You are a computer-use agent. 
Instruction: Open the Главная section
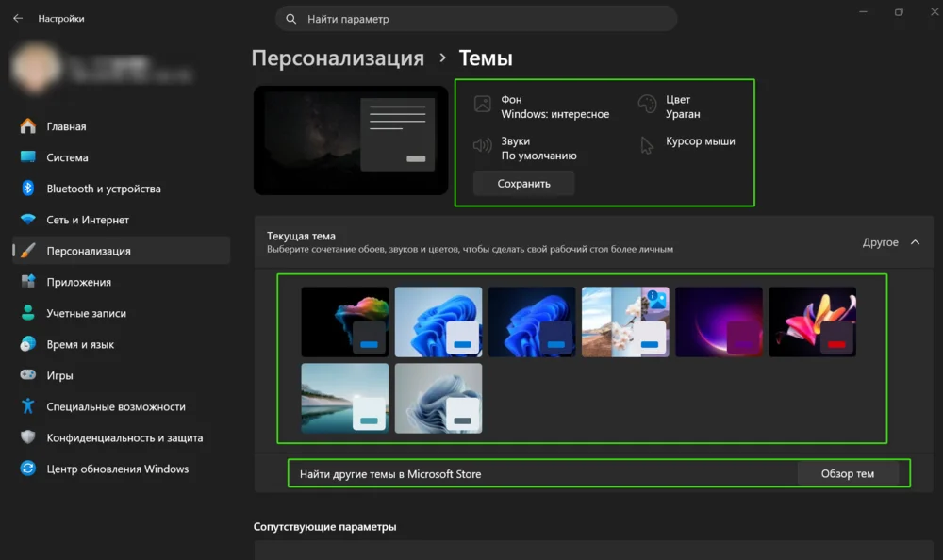tap(121, 126)
